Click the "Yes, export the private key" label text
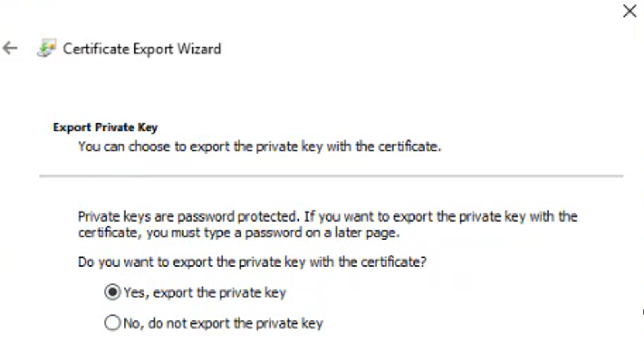Viewport: 644px width, 361px height. click(x=205, y=293)
